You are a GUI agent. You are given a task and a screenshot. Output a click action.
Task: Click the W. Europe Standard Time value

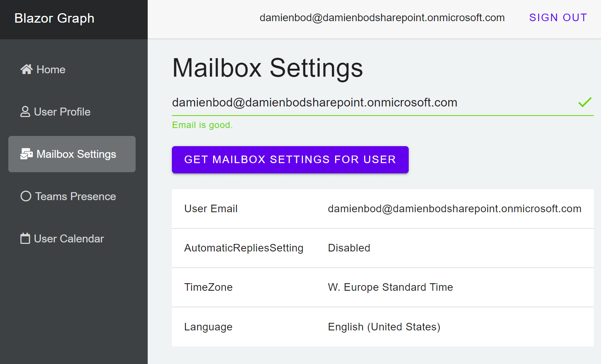tap(390, 287)
